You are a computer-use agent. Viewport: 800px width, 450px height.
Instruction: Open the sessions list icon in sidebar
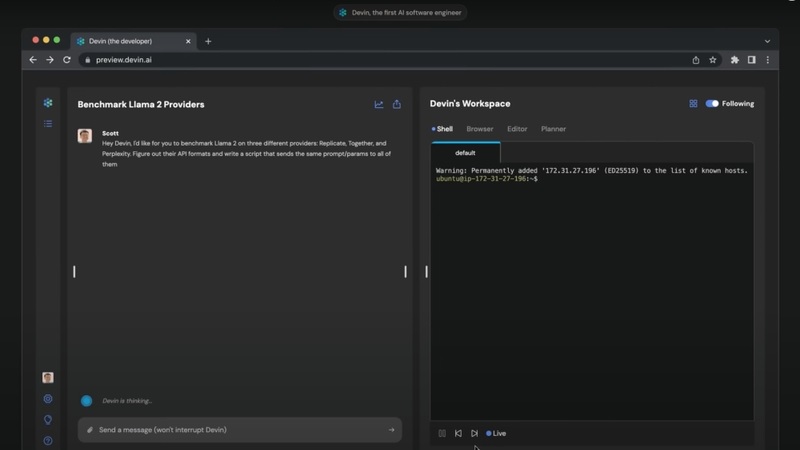(48, 124)
